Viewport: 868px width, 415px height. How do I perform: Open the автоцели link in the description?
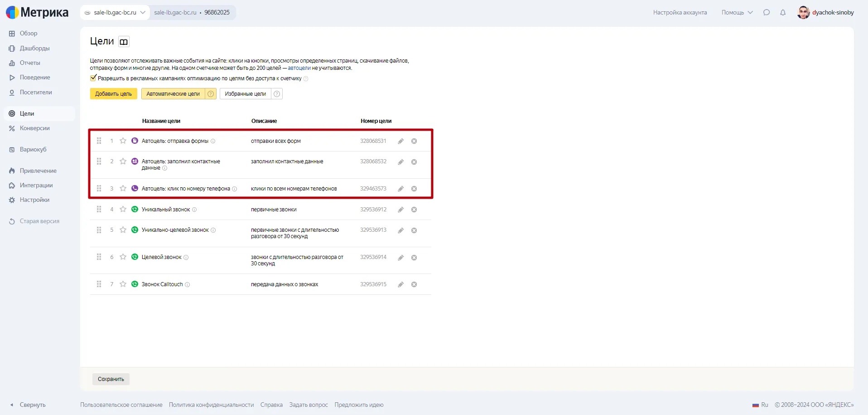(x=299, y=68)
